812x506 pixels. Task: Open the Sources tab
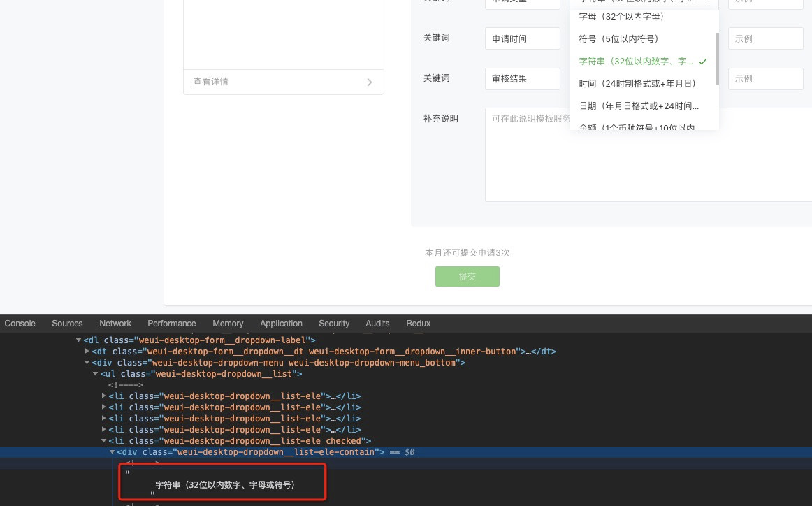[67, 323]
